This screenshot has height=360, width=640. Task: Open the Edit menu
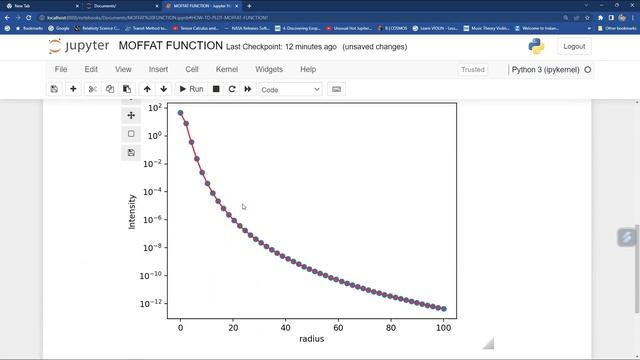coord(91,69)
